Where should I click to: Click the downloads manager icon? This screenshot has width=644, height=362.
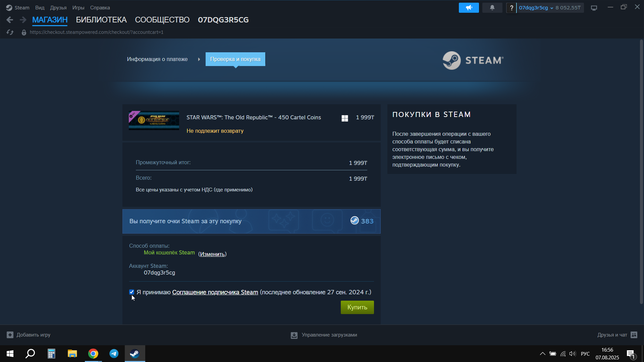[x=294, y=335]
